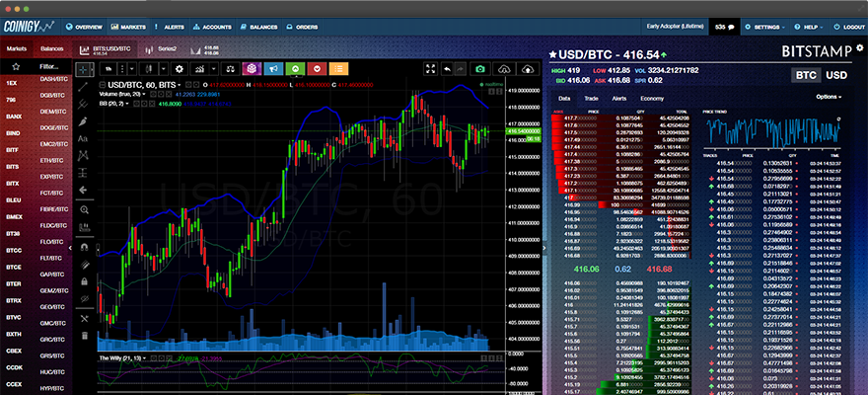Select the zoom-in magnifier tool
Screen dimensions: 868x395
(84, 209)
